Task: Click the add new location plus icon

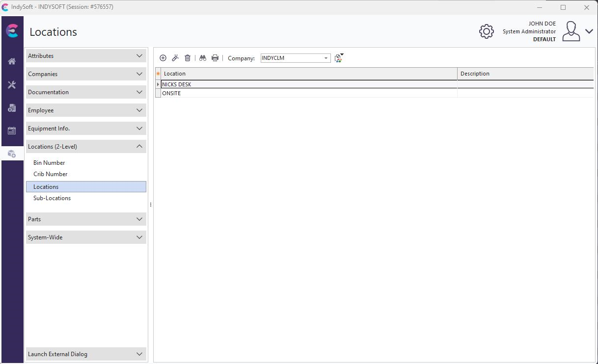Action: click(163, 58)
